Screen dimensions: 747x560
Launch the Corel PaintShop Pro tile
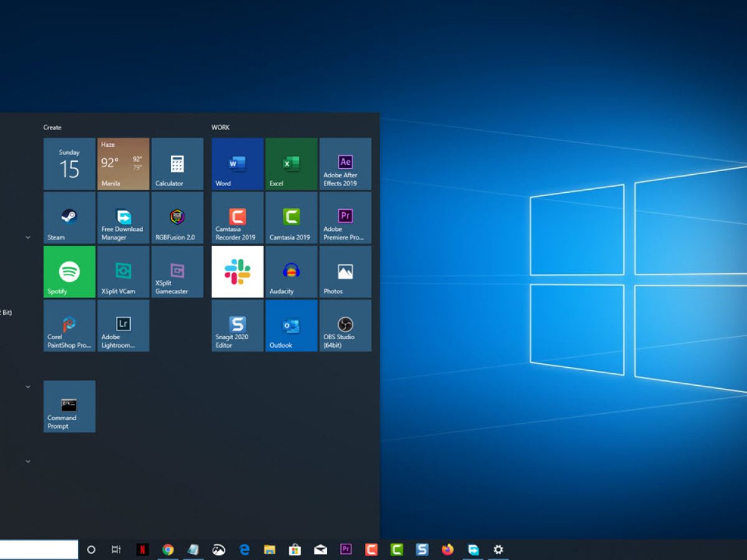pos(69,326)
